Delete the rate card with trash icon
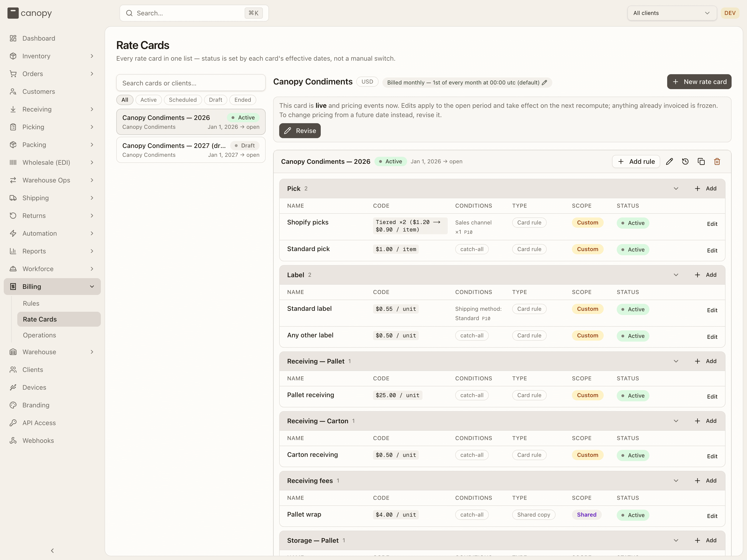Screen dimensions: 747x560 coord(717,162)
